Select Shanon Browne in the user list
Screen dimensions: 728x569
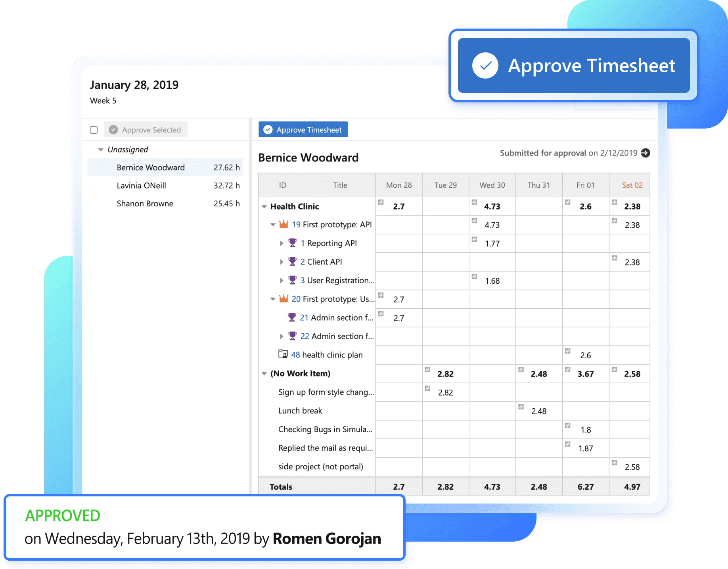tap(165, 204)
